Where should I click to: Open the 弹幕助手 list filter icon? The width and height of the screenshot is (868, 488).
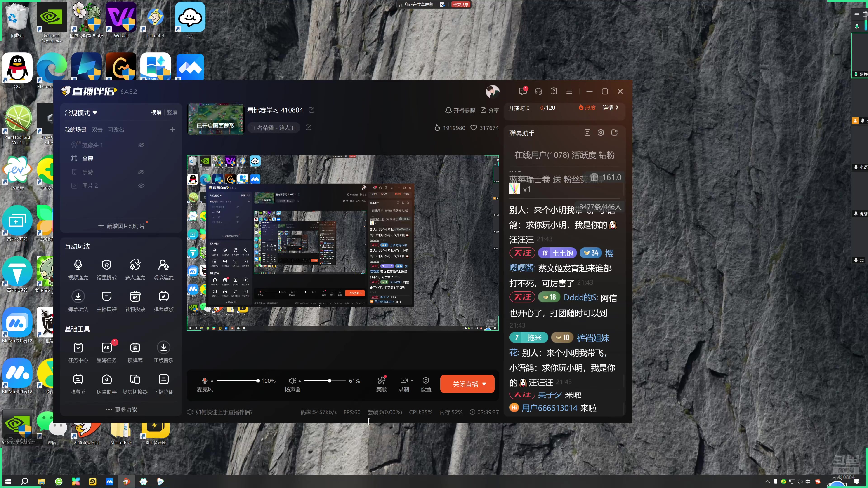pos(587,133)
